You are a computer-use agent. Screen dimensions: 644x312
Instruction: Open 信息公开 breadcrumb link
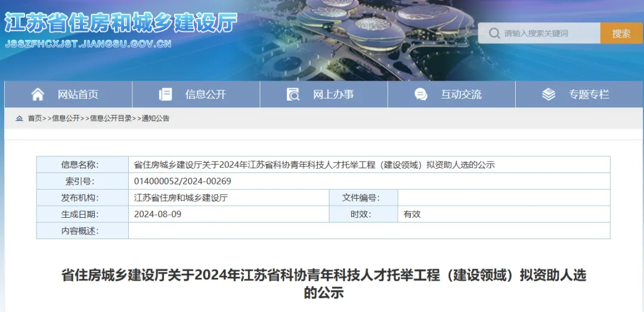click(x=66, y=118)
